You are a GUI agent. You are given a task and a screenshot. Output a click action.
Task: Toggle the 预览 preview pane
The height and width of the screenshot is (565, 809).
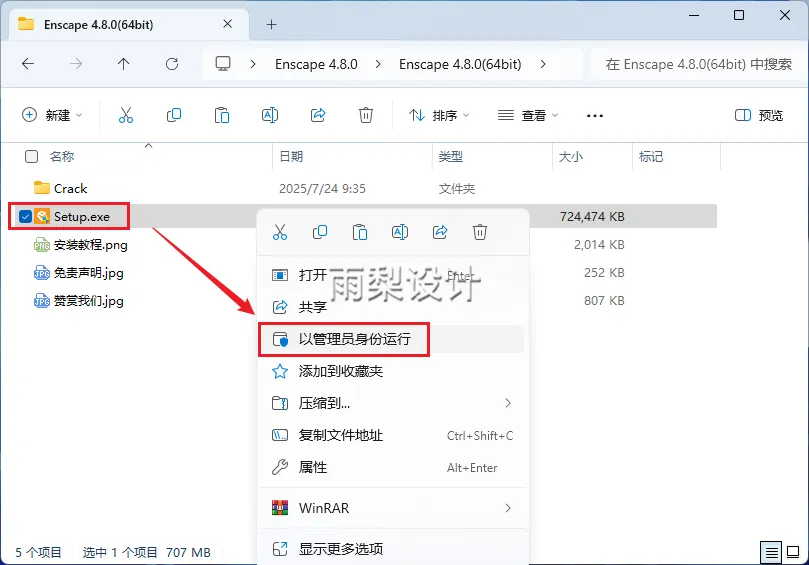759,116
